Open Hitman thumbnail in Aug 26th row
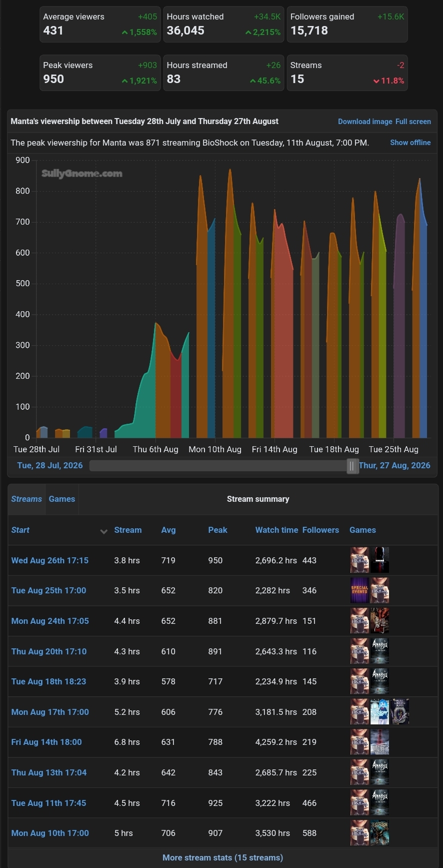 (379, 560)
